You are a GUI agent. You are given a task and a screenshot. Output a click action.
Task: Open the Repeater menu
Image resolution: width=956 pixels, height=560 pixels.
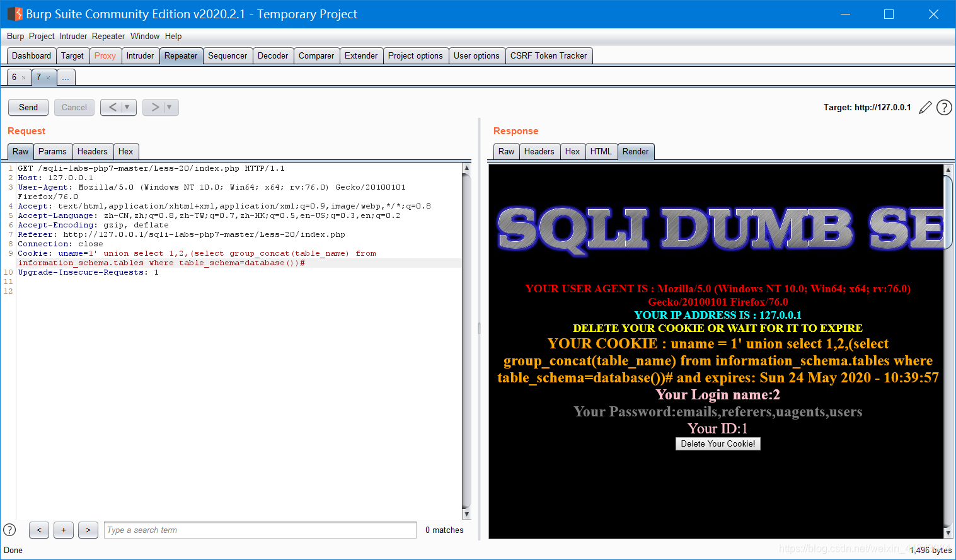[x=108, y=36]
